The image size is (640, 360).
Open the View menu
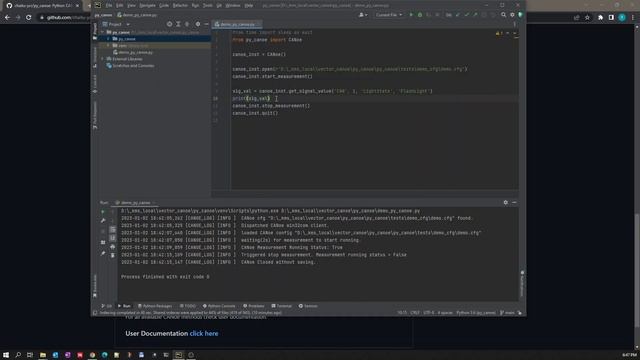point(131,5)
